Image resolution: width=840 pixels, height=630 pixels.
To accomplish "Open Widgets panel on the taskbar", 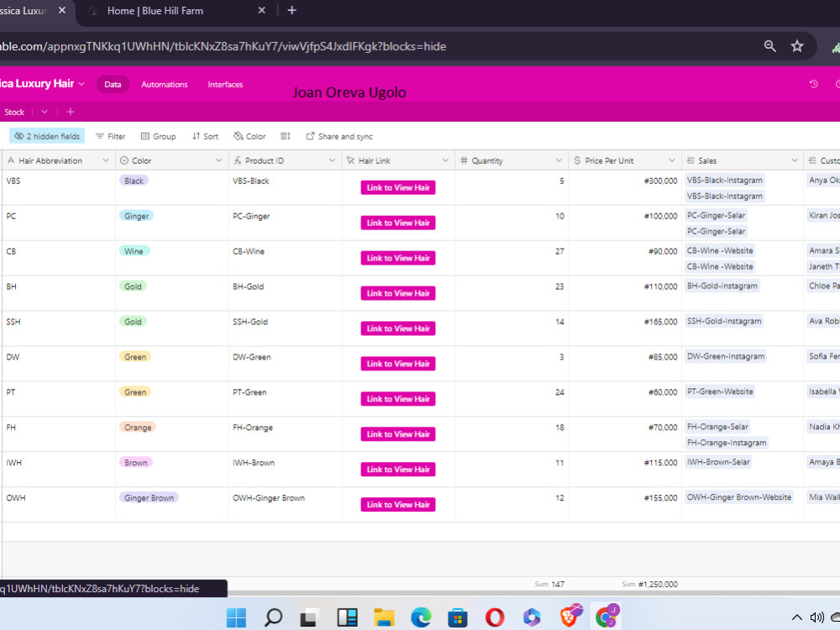I will click(x=347, y=617).
